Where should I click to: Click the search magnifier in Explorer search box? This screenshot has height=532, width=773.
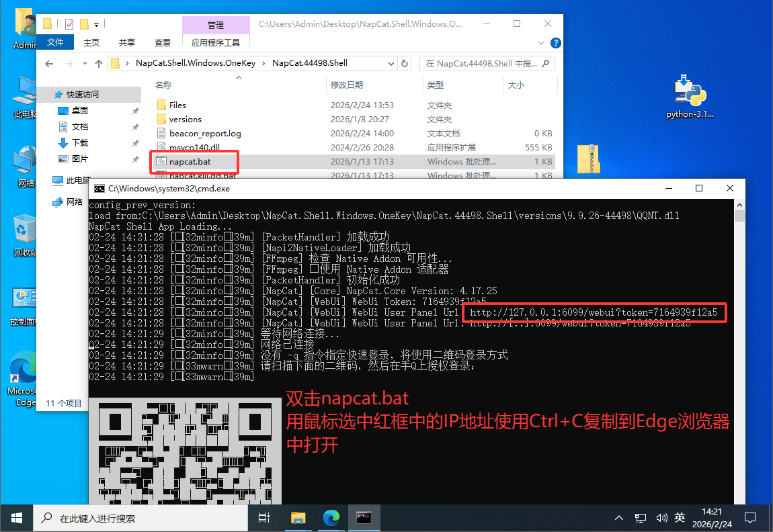(545, 63)
